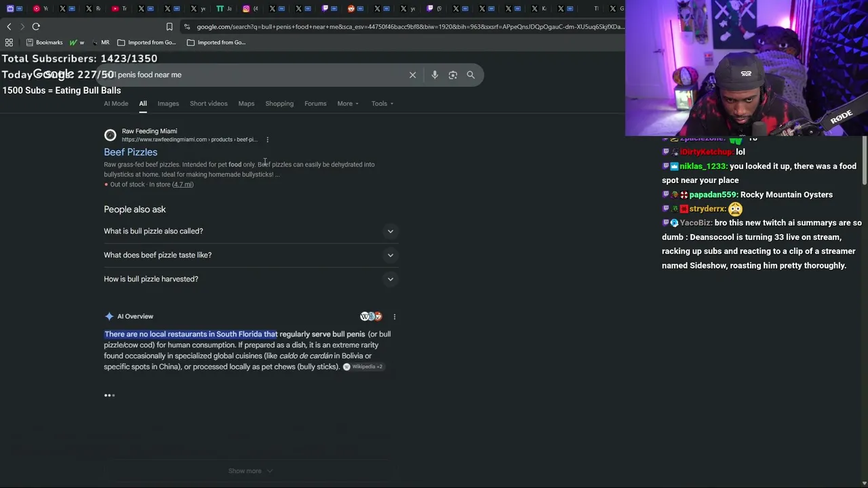Viewport: 868px width, 488px height.
Task: Click the highlighted 'no local restaurants' sentence
Action: (191, 334)
